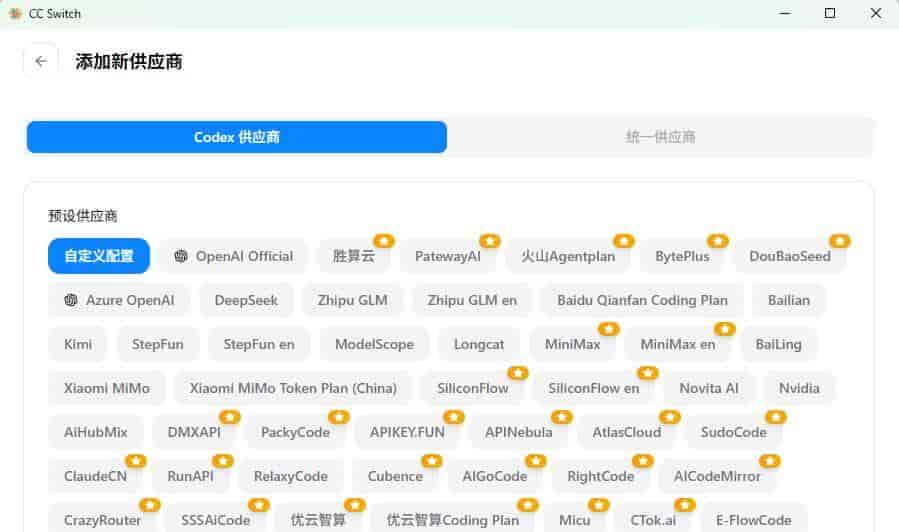Select SiliconFlow en provider

tap(593, 388)
